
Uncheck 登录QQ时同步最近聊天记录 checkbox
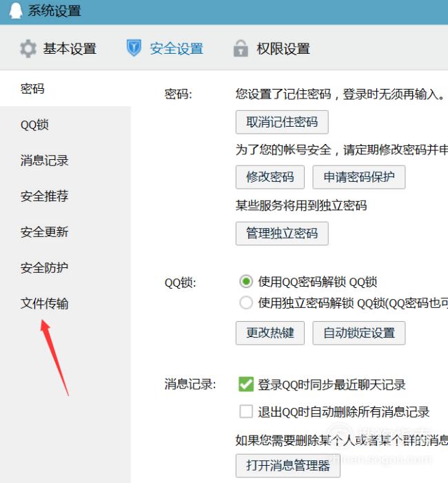click(246, 384)
